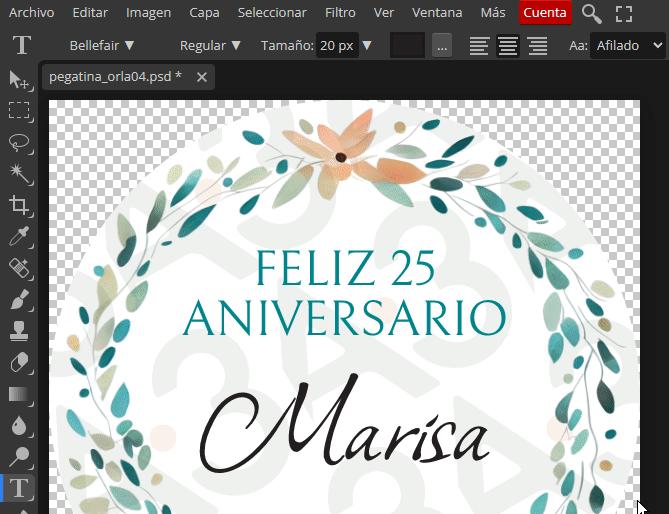Open the Imagen menu
The height and width of the screenshot is (514, 669).
[148, 13]
